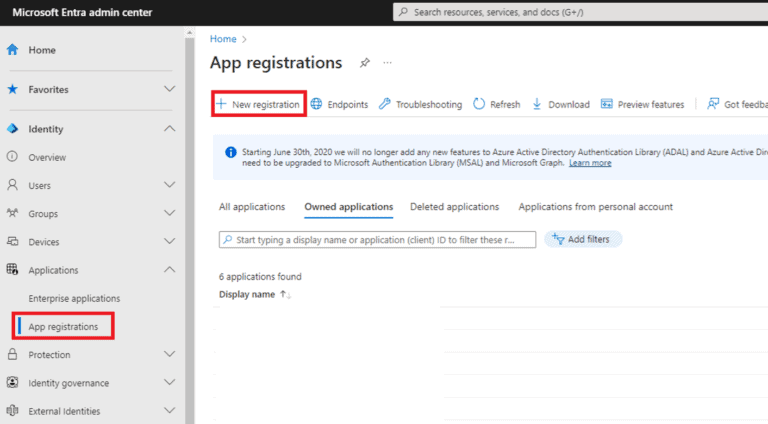Pin the App registrations page
This screenshot has height=424, width=768.
pyautogui.click(x=364, y=63)
